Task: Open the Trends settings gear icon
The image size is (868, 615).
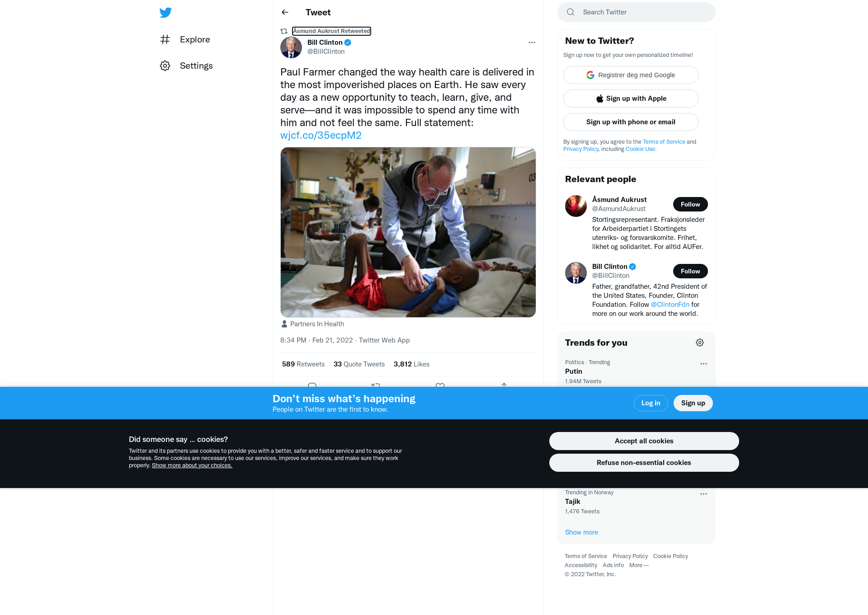Action: [700, 343]
